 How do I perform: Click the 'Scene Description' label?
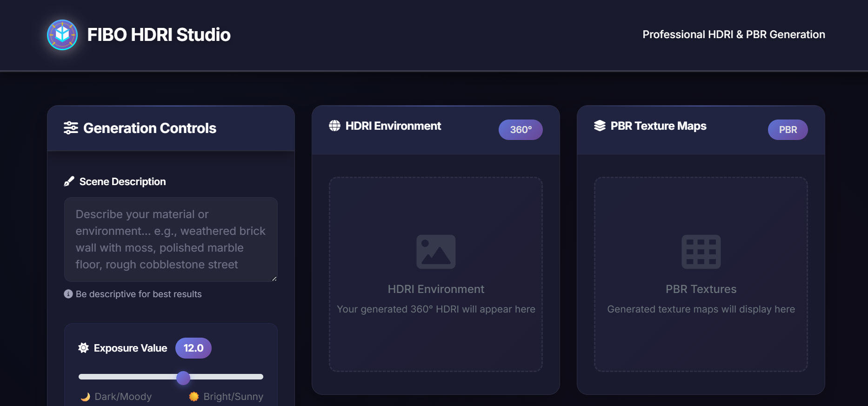122,181
